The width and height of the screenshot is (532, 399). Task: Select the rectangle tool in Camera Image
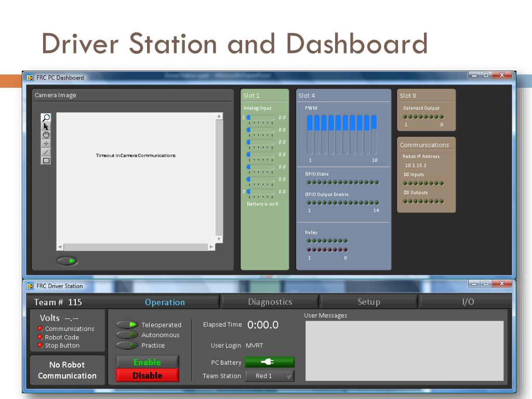[46, 160]
